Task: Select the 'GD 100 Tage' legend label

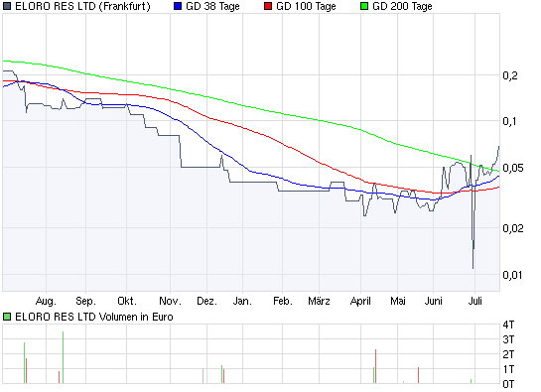Action: point(306,7)
